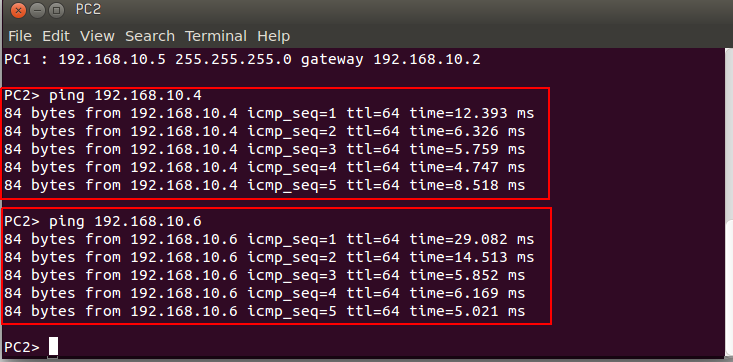Click the PC1 gateway 192.168.10.2 line
The height and width of the screenshot is (362, 733).
(242, 59)
